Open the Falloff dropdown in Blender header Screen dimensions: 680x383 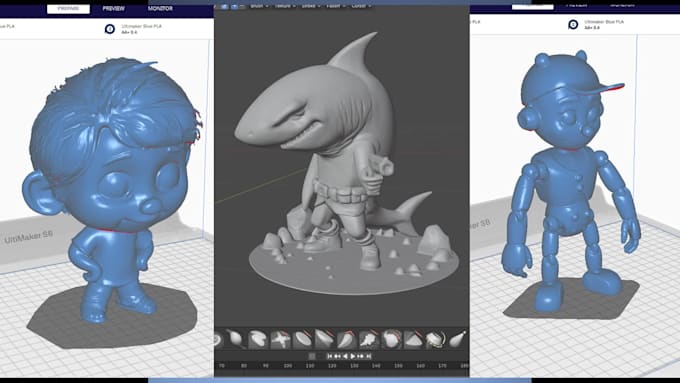[335, 6]
